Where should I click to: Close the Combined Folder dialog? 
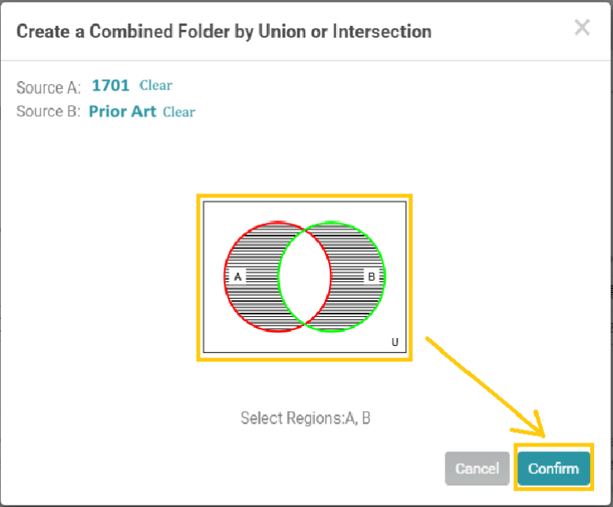[582, 28]
